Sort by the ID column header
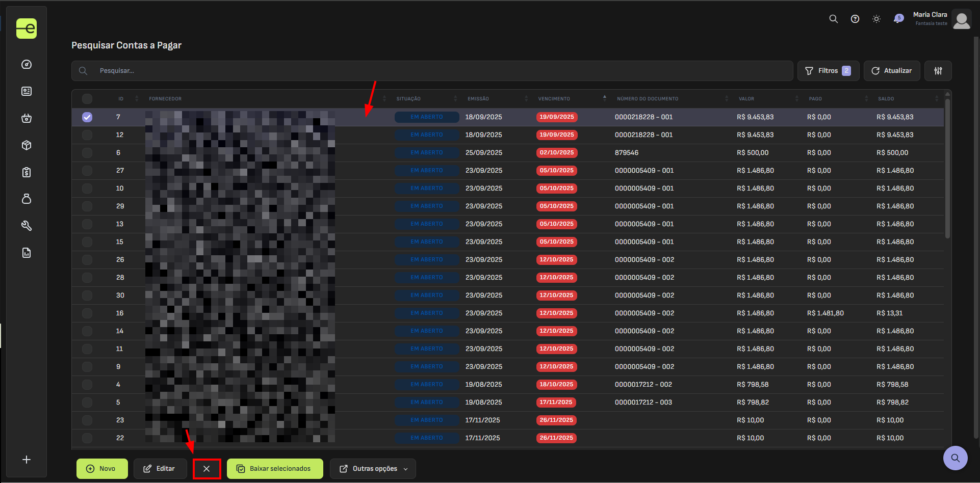980x483 pixels. (121, 99)
